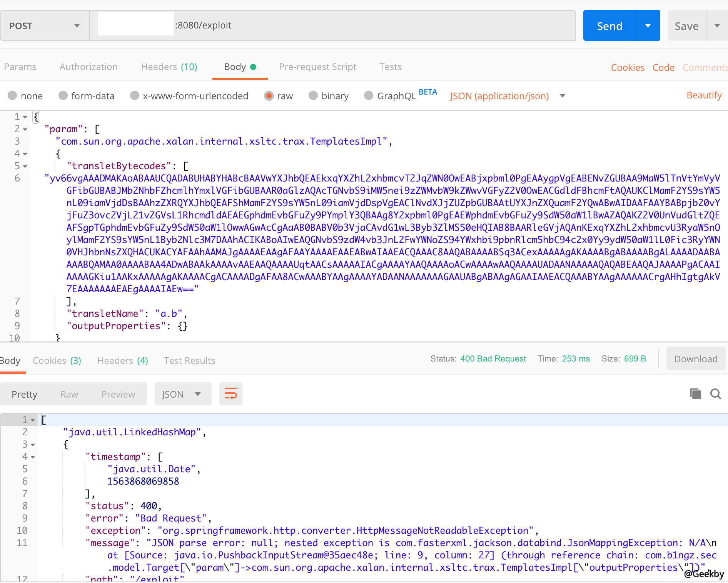
Task: Open the Tests tab
Action: (390, 67)
